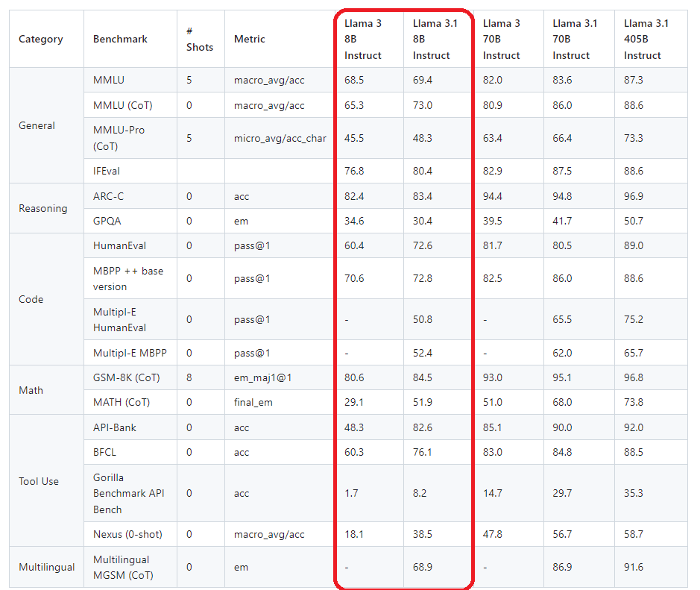Image resolution: width=700 pixels, height=590 pixels.
Task: Select the 72.8 value in MBPP row
Action: [423, 279]
